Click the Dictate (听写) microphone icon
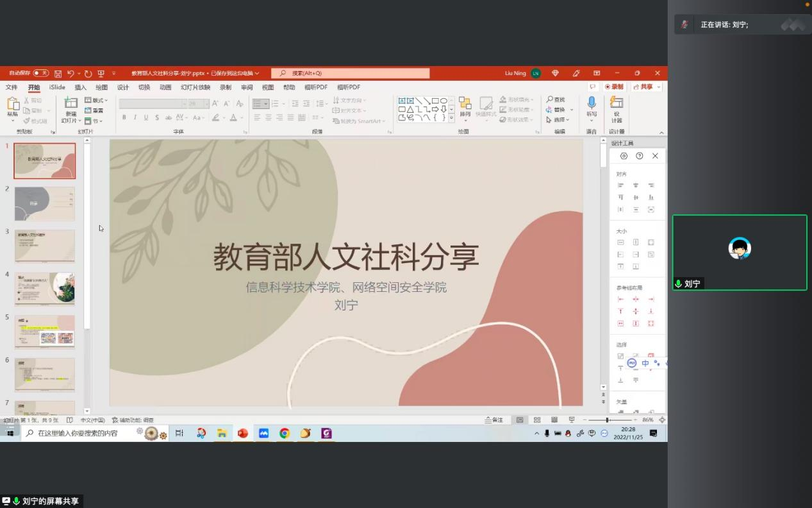The image size is (812, 508). (592, 104)
